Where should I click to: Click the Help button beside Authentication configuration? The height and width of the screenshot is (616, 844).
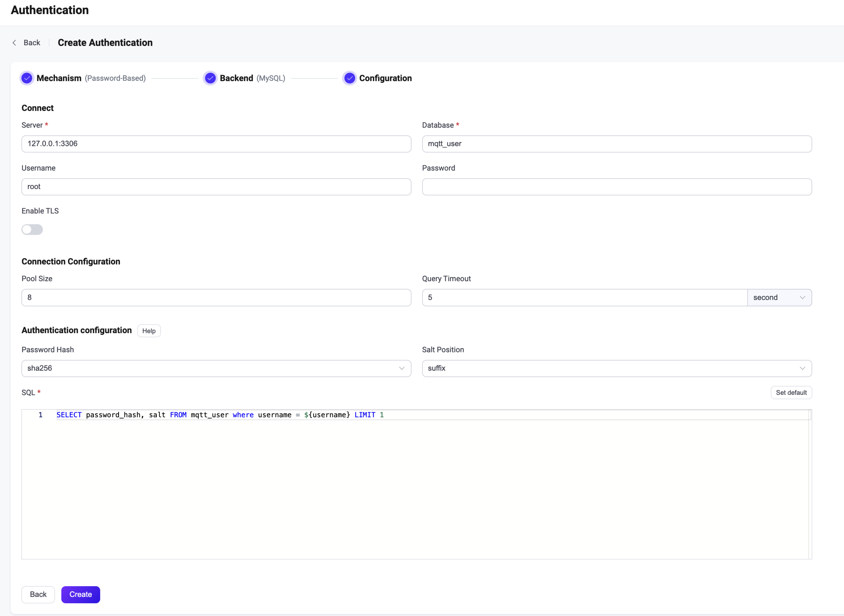(149, 331)
